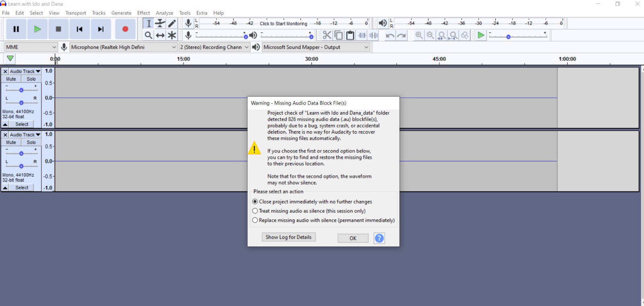
Task: Open the Recording Channels dropdown
Action: 215,47
